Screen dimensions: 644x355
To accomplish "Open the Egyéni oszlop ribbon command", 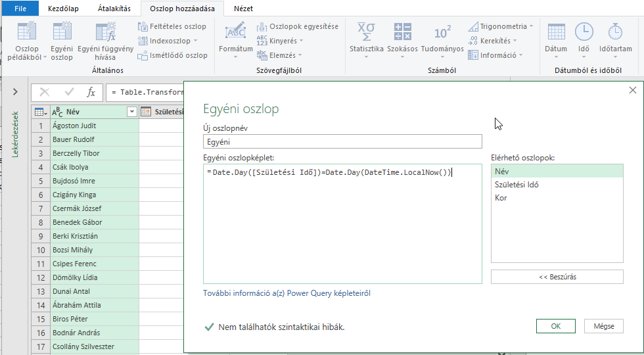I will pos(62,41).
